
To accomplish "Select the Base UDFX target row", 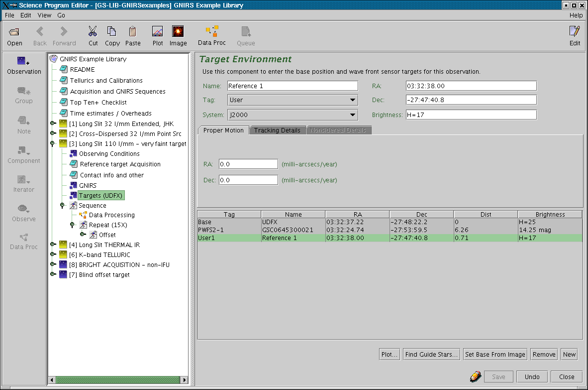I will [x=390, y=222].
